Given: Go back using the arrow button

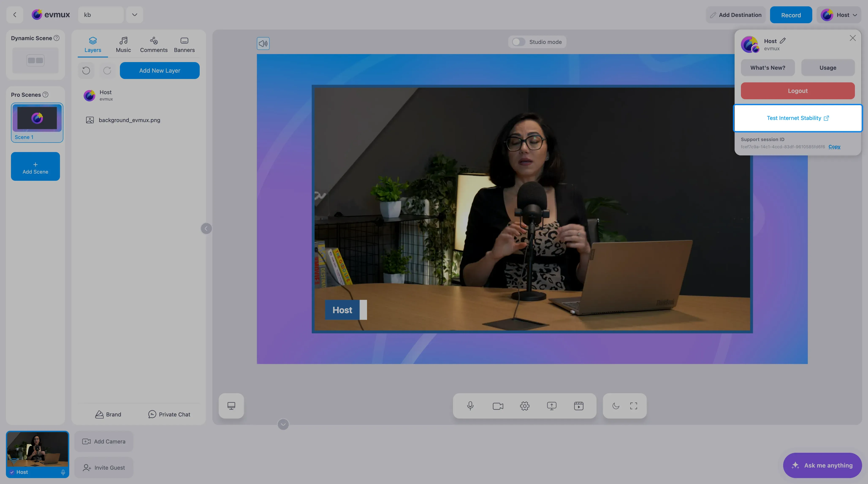Looking at the screenshot, I should pos(15,15).
